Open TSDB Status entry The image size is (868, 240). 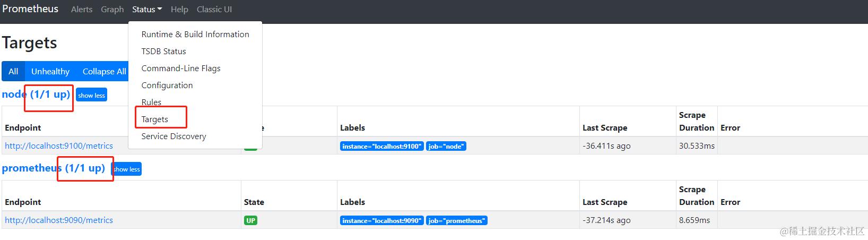click(x=195, y=52)
